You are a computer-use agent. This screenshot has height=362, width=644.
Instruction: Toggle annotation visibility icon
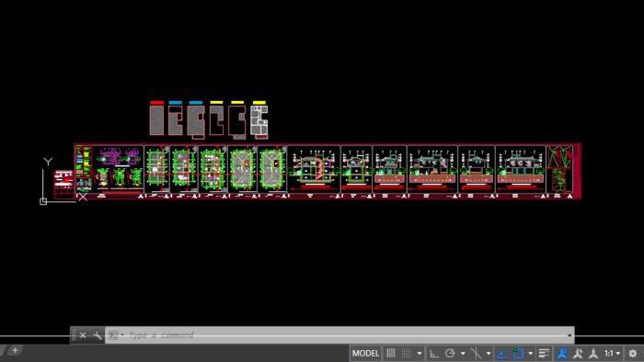(x=562, y=353)
